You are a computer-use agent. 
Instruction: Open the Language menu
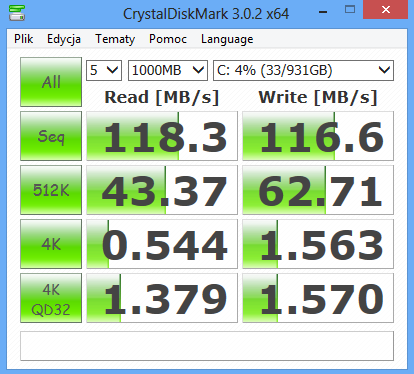click(227, 39)
